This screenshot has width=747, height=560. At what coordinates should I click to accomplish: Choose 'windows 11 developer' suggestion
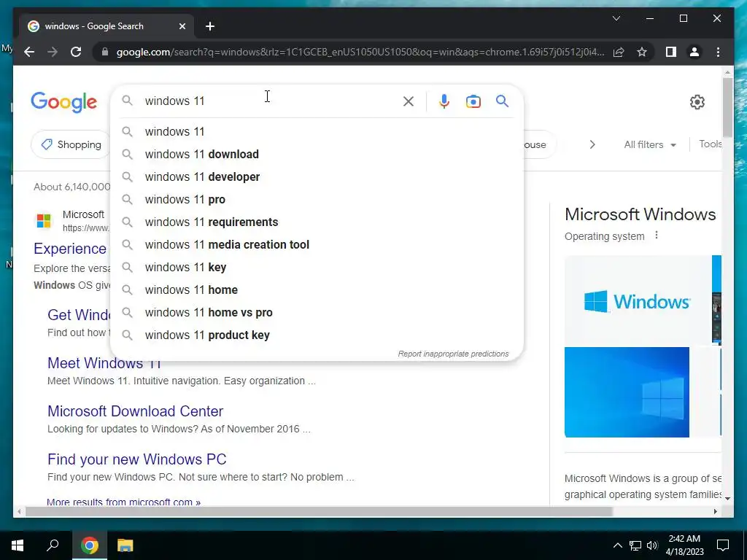coord(317,176)
